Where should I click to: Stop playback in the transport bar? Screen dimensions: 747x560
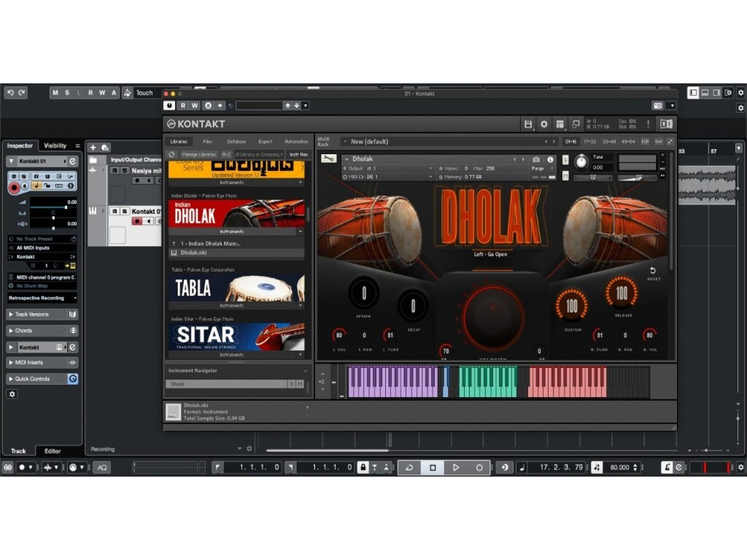[x=433, y=467]
